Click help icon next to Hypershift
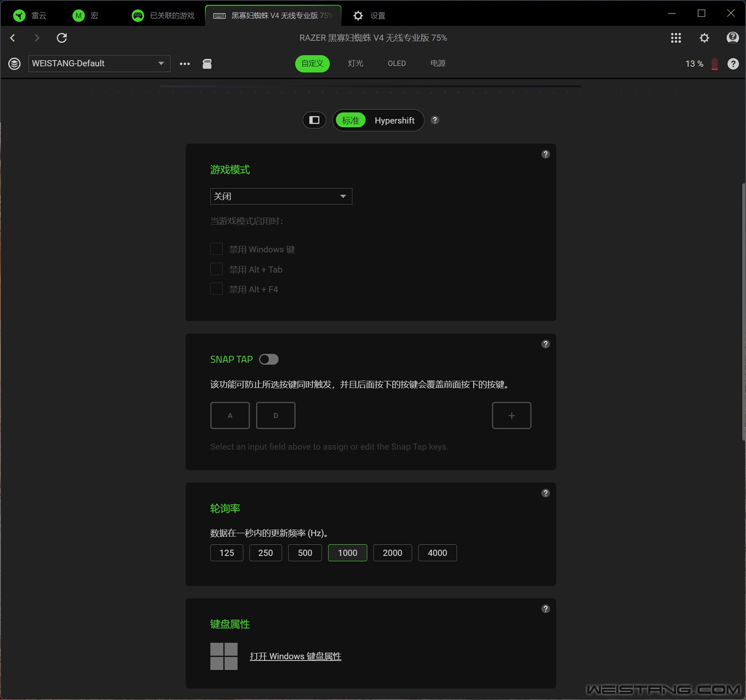The height and width of the screenshot is (700, 746). pyautogui.click(x=435, y=120)
